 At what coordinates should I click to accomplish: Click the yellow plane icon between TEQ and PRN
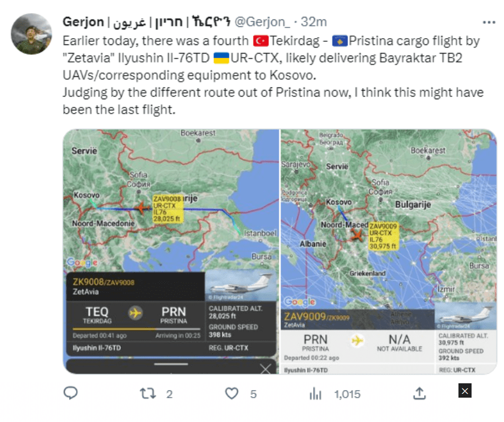(x=135, y=312)
